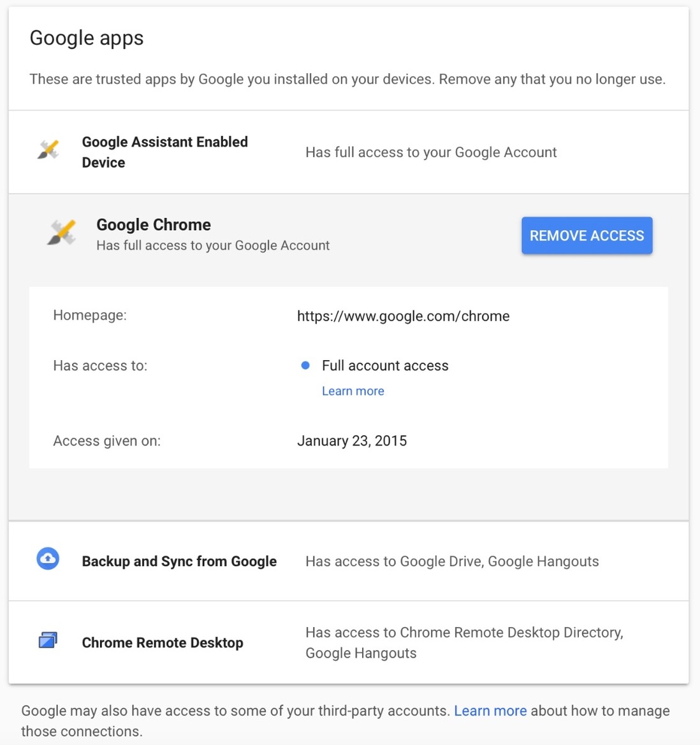Image resolution: width=700 pixels, height=745 pixels.
Task: Click the Google Chrome app icon
Action: point(62,233)
